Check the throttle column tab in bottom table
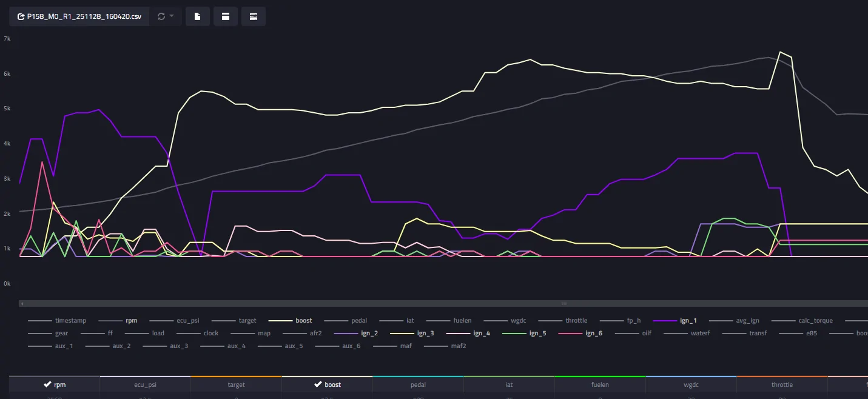The height and width of the screenshot is (399, 868). [782, 384]
